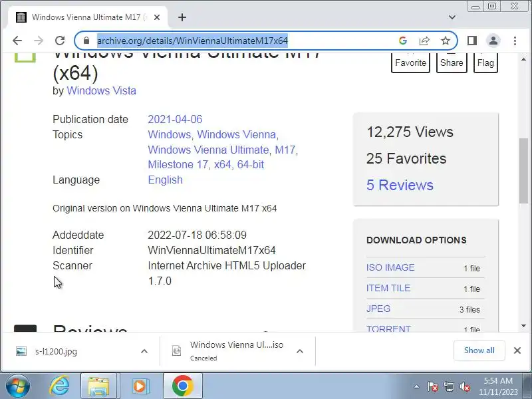View site information via padlock icon
The width and height of the screenshot is (532, 399).
(86, 41)
